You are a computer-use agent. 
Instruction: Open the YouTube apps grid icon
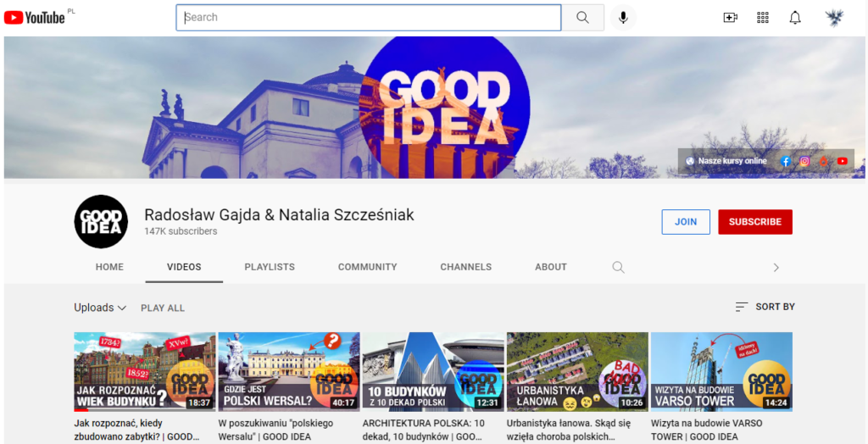pyautogui.click(x=763, y=18)
